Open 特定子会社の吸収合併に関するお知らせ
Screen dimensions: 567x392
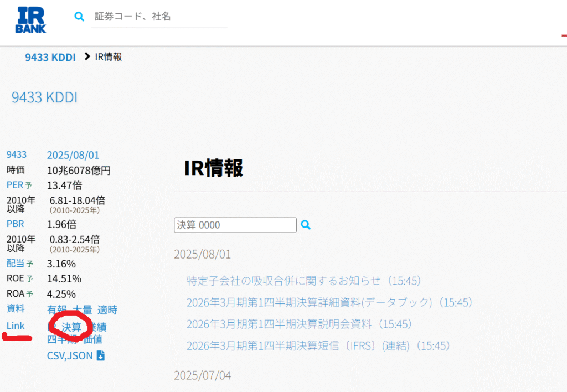(x=304, y=281)
